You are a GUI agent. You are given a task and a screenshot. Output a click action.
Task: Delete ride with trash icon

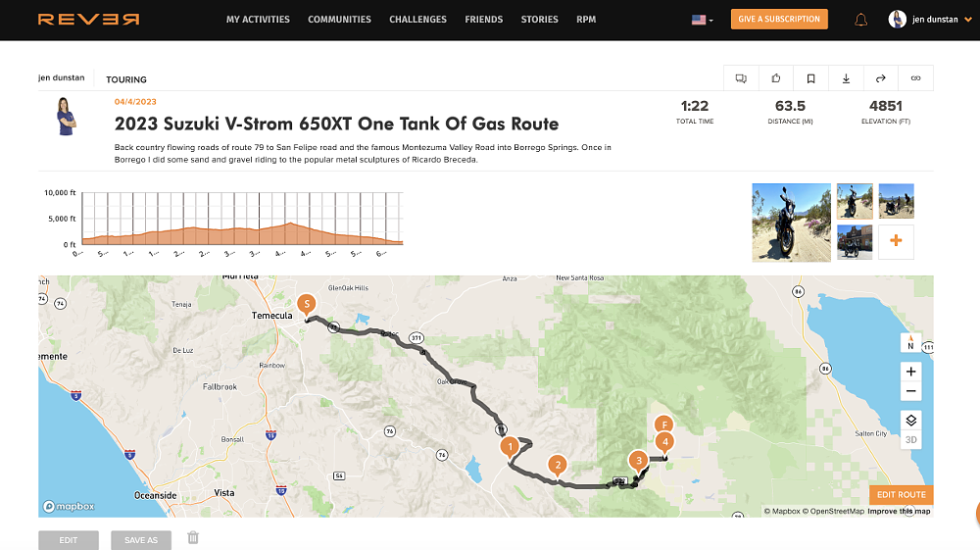[193, 537]
